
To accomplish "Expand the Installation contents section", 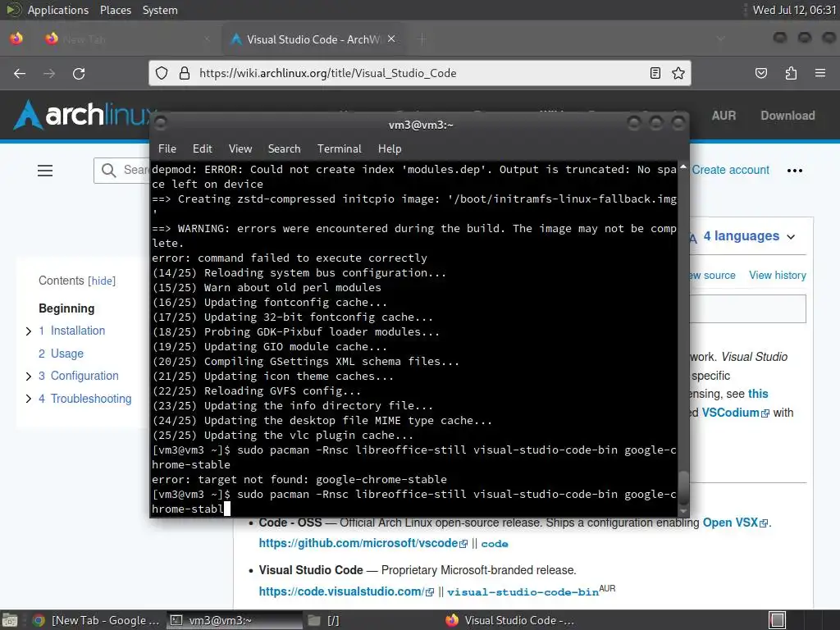I will (x=29, y=331).
